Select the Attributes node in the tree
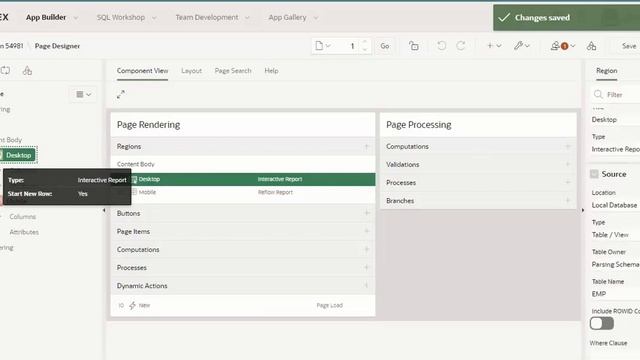The height and width of the screenshot is (360, 640). 24,232
